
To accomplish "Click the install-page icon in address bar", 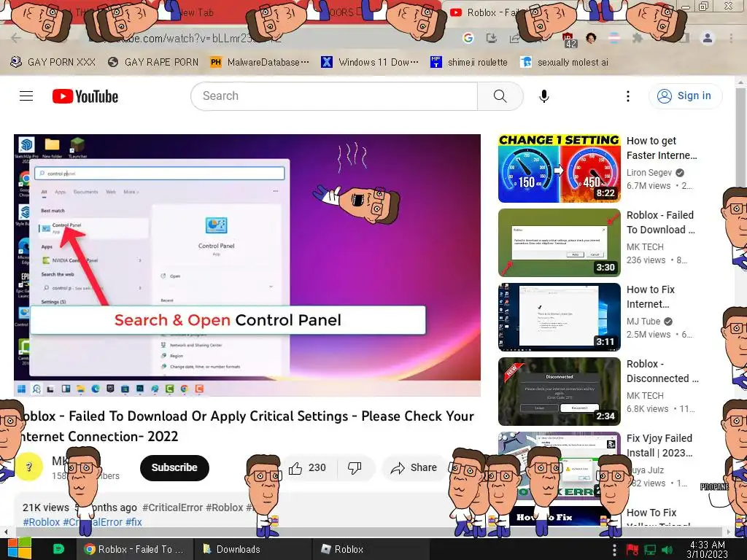I will click(x=491, y=38).
